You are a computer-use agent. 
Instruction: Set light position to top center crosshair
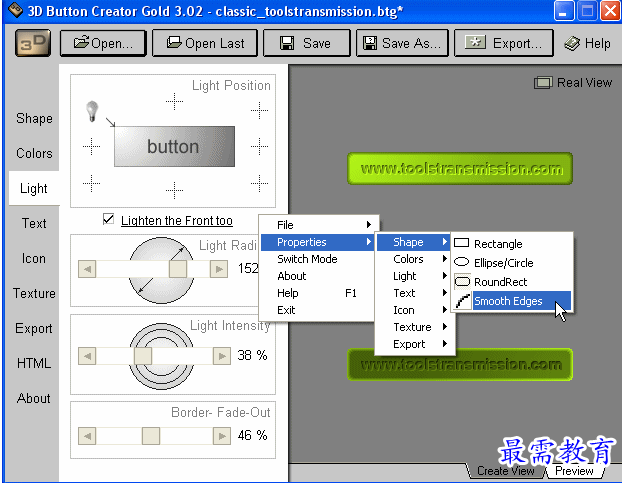click(x=175, y=102)
